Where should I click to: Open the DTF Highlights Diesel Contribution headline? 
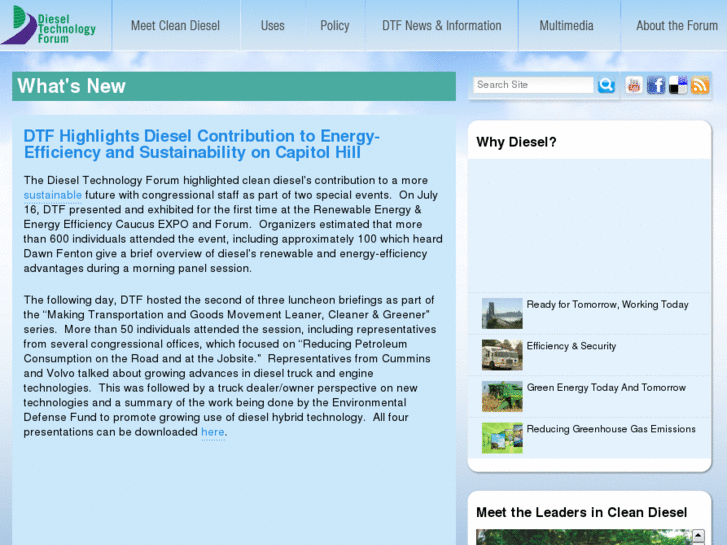[202, 144]
